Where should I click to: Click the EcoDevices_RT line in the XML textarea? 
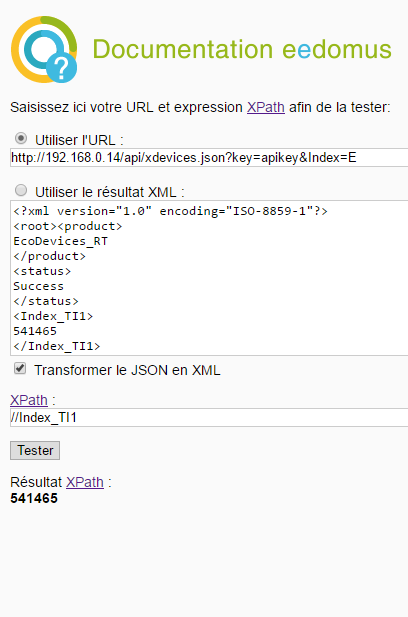pyautogui.click(x=61, y=241)
